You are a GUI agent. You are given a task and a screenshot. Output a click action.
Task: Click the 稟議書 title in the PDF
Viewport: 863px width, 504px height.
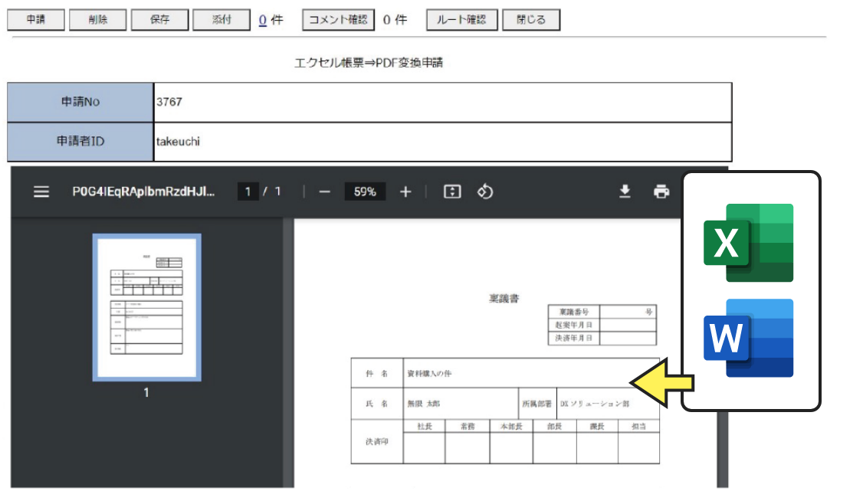click(x=504, y=298)
